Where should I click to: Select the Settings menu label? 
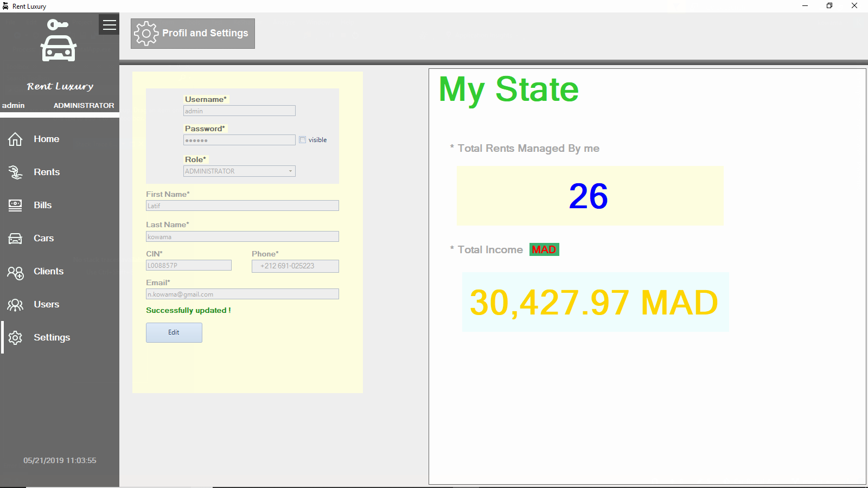52,338
